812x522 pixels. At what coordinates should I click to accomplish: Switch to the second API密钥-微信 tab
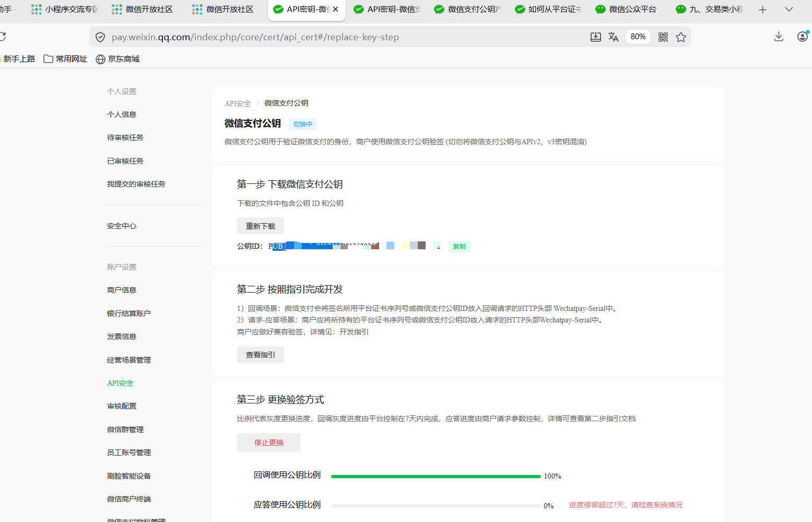tap(387, 9)
